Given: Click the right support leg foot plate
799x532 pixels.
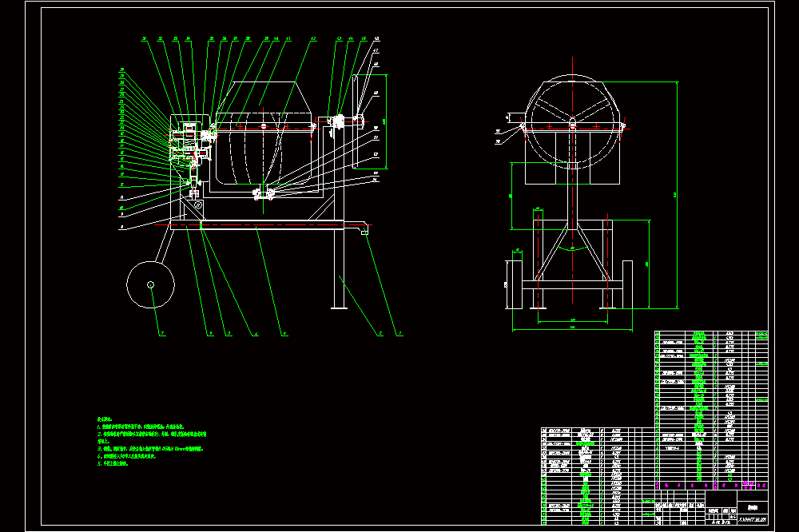Looking at the screenshot, I should (339, 308).
